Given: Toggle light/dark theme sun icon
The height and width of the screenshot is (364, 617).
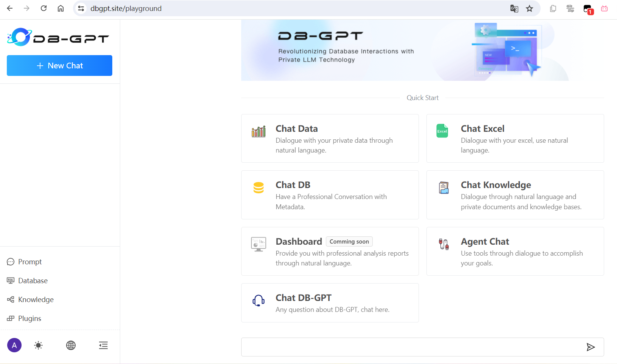Looking at the screenshot, I should tap(38, 345).
